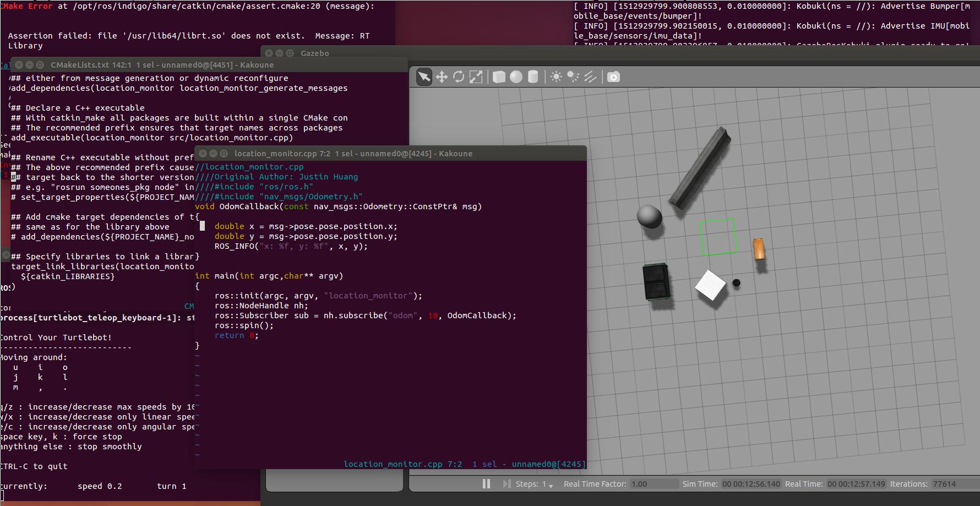Insert a sphere shape from toolbar
This screenshot has width=980, height=506.
[x=516, y=77]
